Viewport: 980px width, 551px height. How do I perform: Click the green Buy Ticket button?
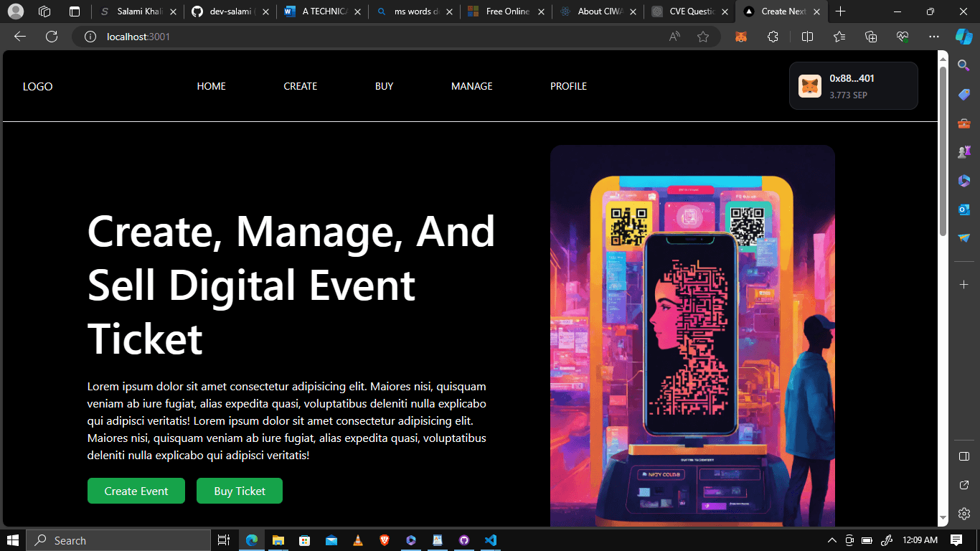[240, 491]
